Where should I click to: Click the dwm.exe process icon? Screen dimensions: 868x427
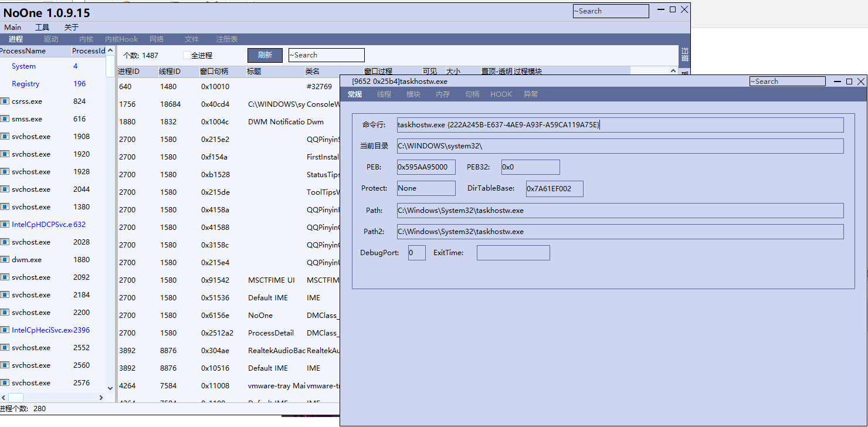4,260
